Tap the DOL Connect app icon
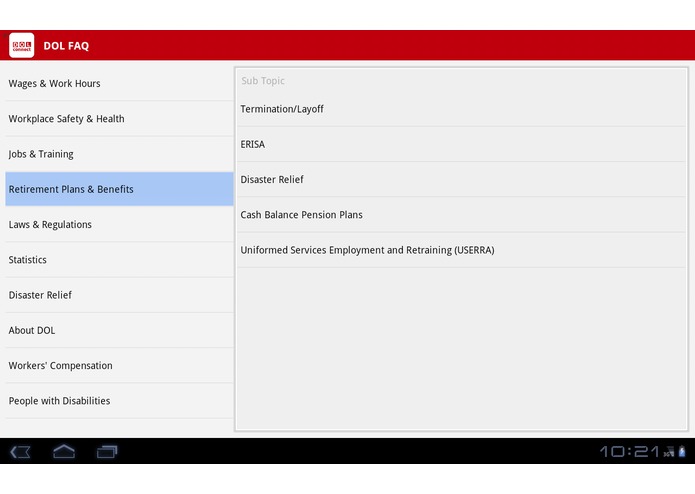This screenshot has width=695, height=494. click(x=21, y=45)
